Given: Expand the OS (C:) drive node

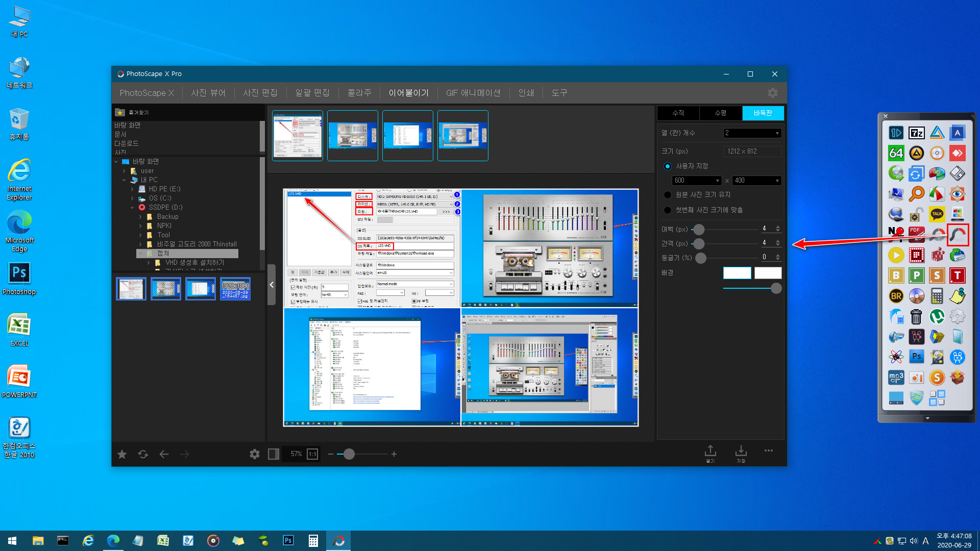Looking at the screenshot, I should point(132,198).
